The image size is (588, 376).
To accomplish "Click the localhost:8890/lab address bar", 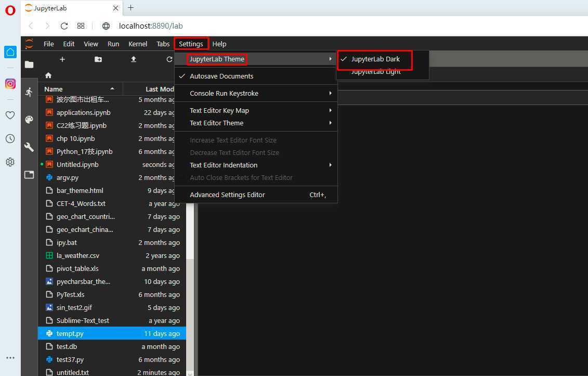I will tap(151, 26).
